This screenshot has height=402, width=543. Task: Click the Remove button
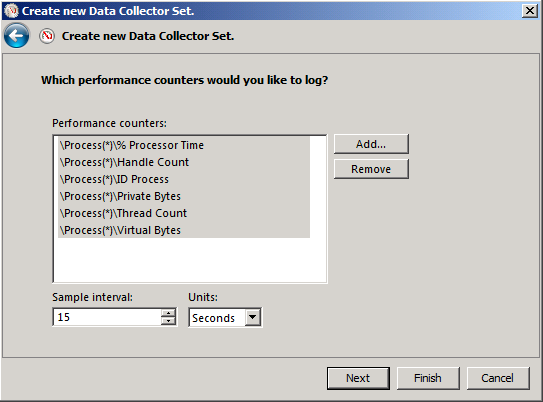pos(371,169)
